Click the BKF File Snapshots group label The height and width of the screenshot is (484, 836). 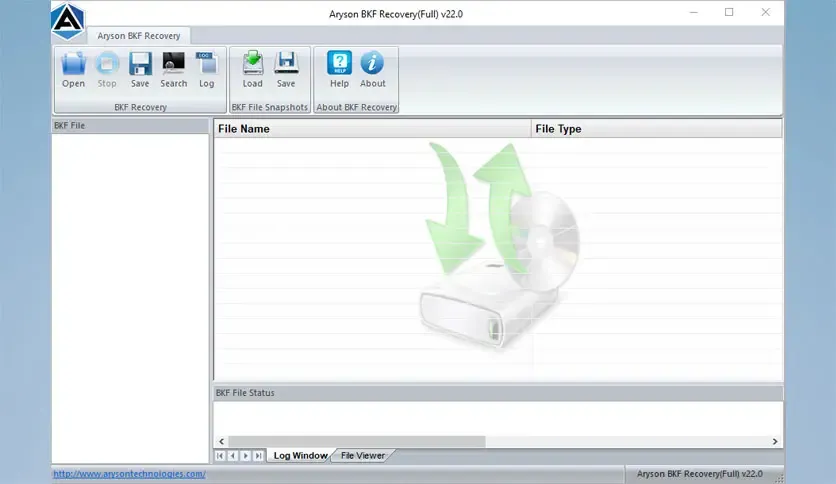pyautogui.click(x=270, y=107)
